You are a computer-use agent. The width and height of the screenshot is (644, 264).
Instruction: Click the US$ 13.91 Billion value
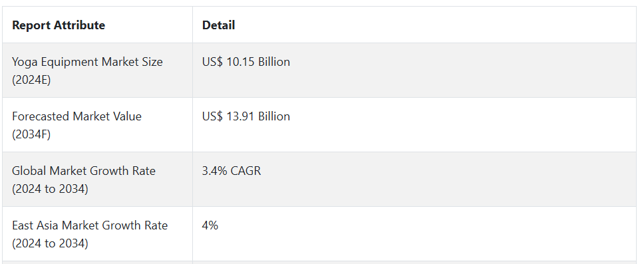(x=246, y=116)
